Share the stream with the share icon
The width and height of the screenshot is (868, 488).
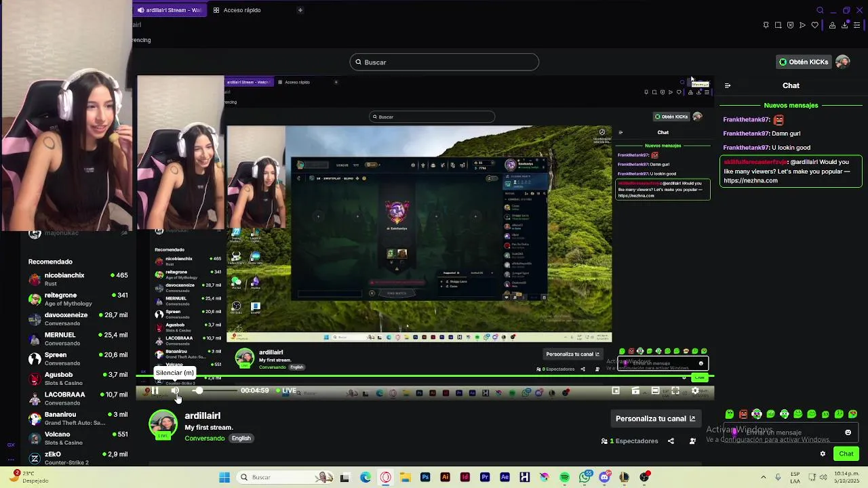click(671, 441)
